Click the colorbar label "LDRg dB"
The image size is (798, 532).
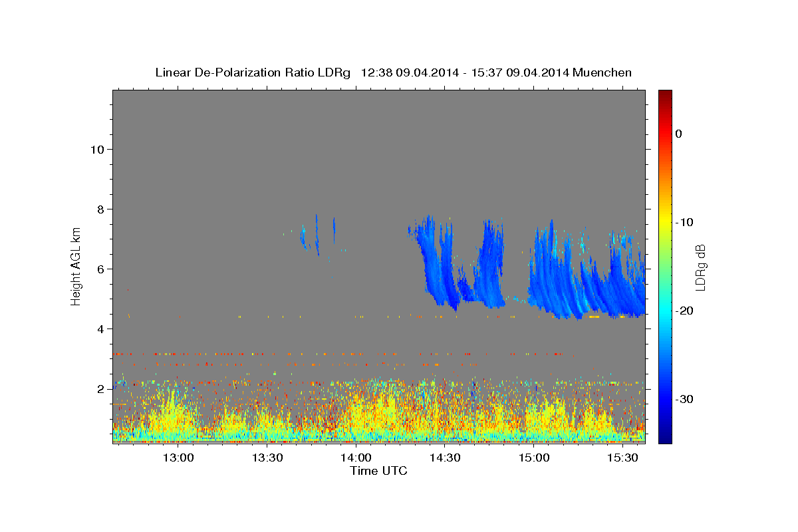tap(700, 267)
